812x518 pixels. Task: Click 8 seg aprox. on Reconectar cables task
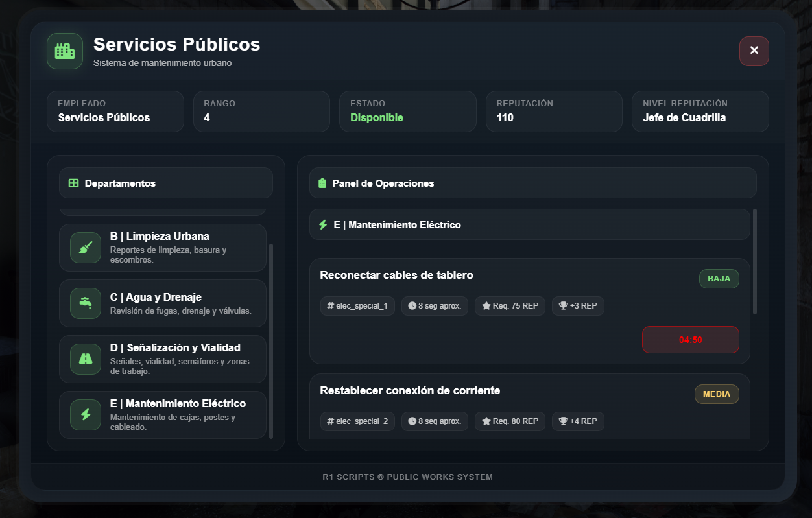440,306
